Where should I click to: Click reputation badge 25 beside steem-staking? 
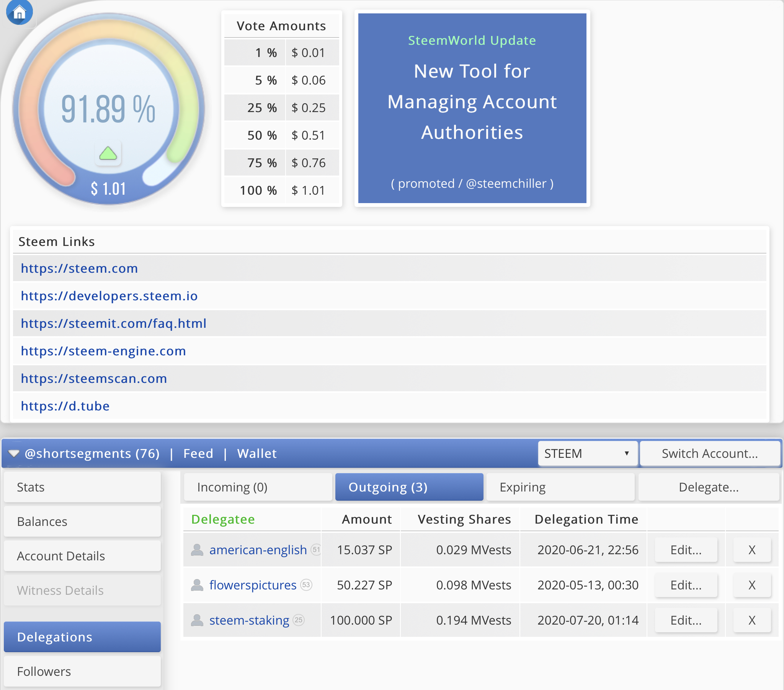click(299, 620)
